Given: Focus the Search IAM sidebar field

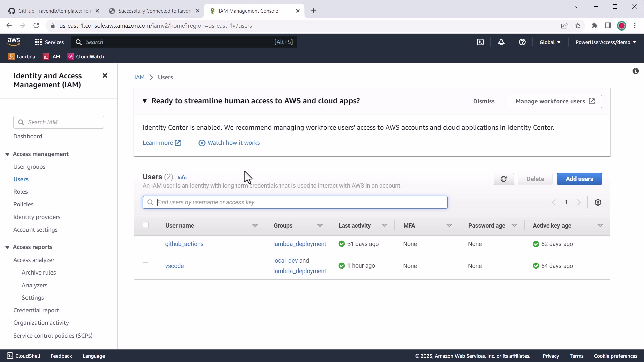Looking at the screenshot, I should click(59, 122).
